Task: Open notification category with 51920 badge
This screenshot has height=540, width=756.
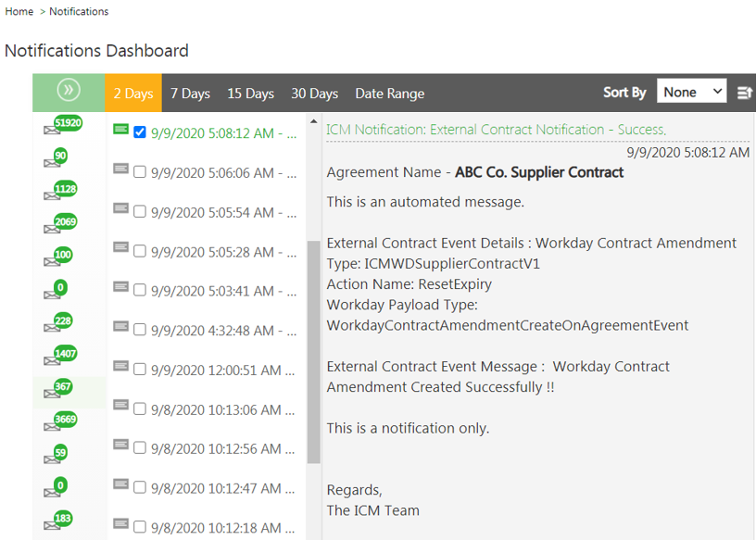Action: tap(63, 125)
